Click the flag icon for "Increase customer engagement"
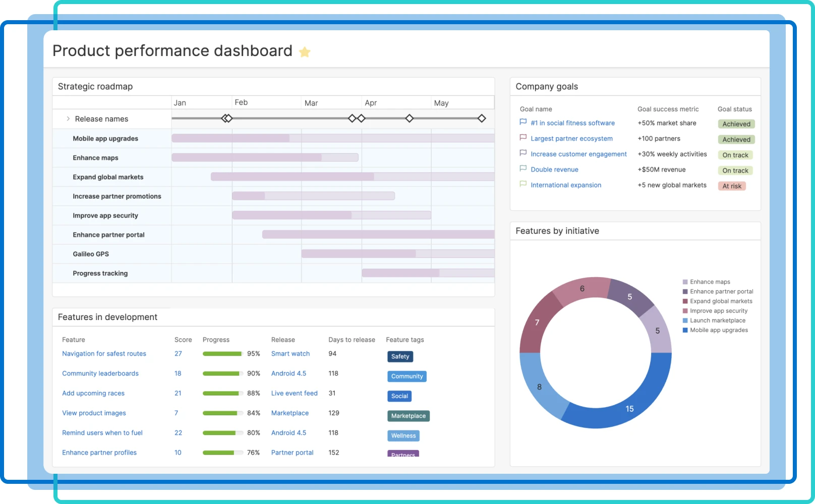Image resolution: width=815 pixels, height=504 pixels. [x=522, y=153]
